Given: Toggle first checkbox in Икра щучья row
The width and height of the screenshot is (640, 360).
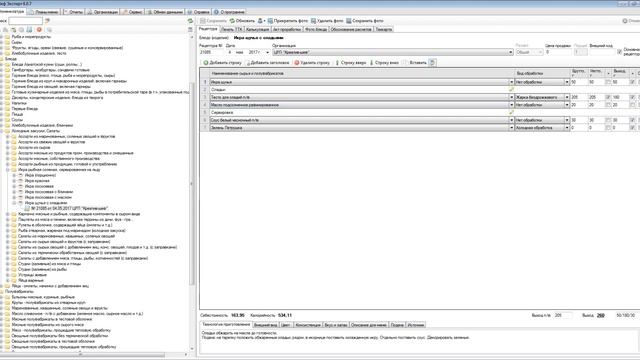Looking at the screenshot, I should click(608, 82).
